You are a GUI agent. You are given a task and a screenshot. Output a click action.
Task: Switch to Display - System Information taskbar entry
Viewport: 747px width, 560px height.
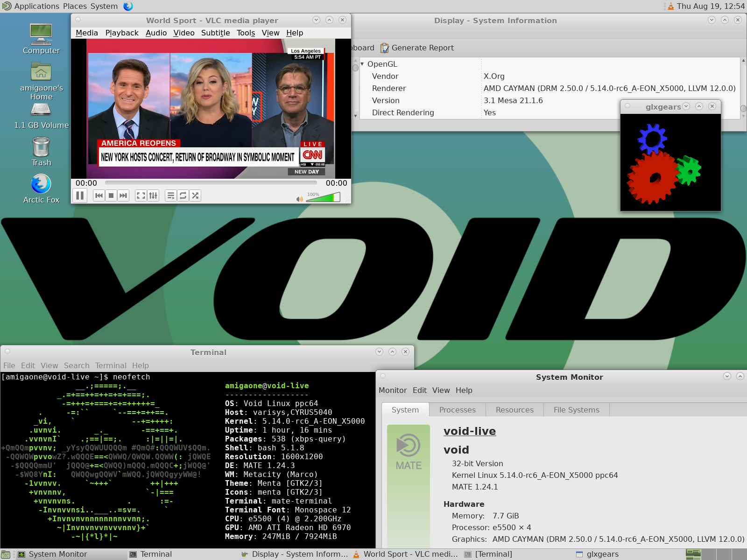[x=295, y=554]
